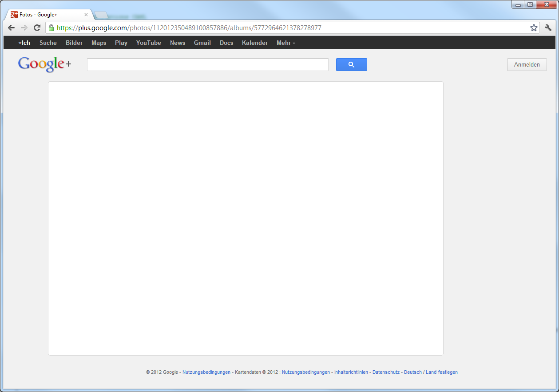The width and height of the screenshot is (559, 392).
Task: Open the Chrome wrench menu
Action: click(x=548, y=28)
